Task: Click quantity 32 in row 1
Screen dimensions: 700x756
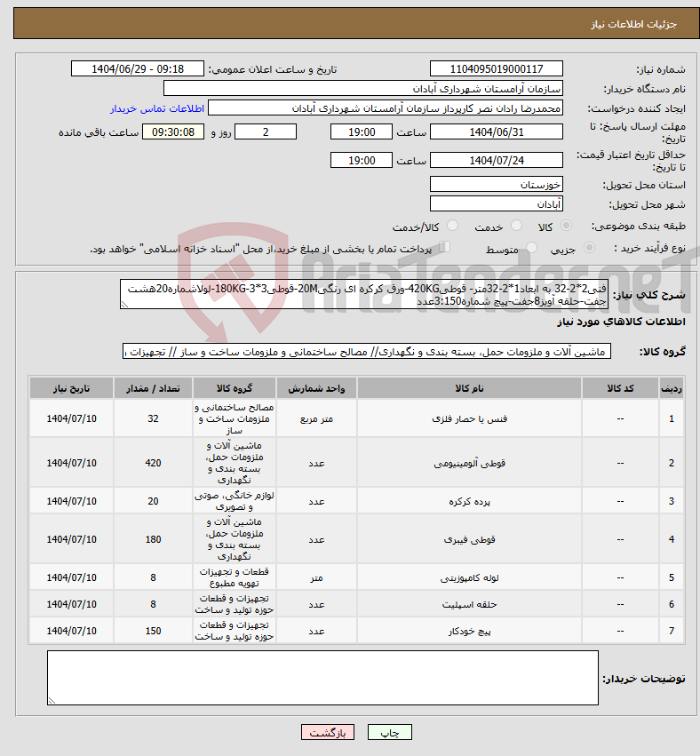Action: (153, 418)
